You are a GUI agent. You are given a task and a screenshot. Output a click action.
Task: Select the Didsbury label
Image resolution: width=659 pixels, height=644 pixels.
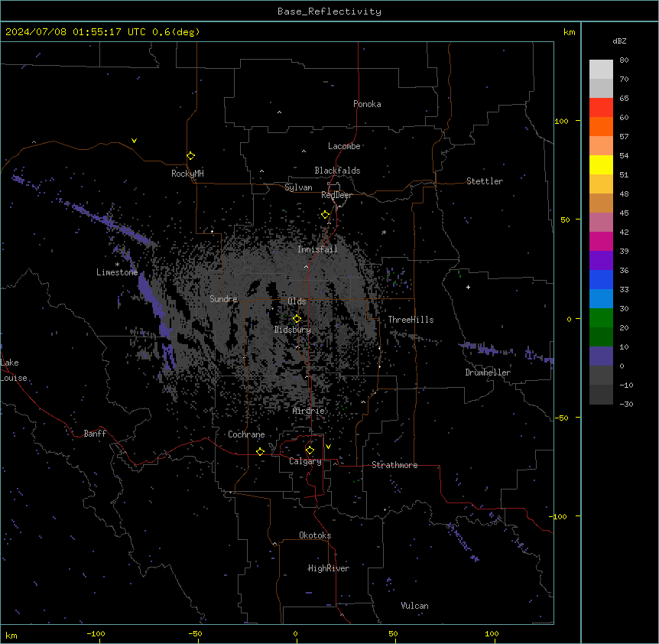(293, 330)
